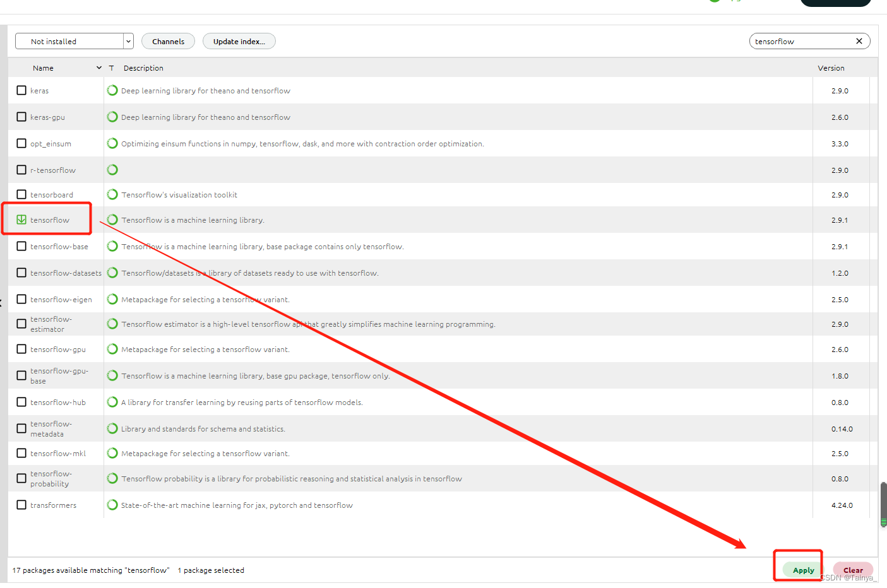Click the tensorflow-hub package name

(x=58, y=403)
